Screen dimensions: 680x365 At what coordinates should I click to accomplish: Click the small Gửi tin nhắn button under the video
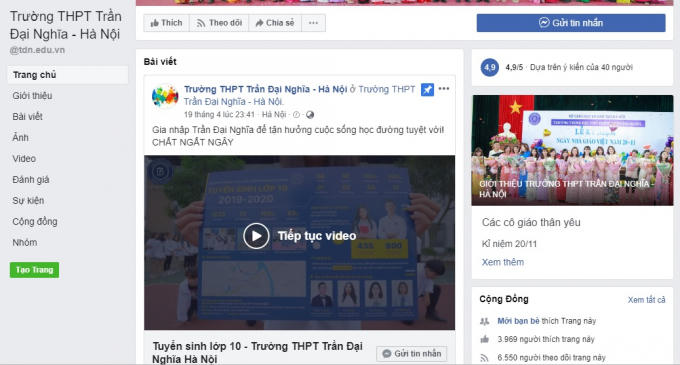tap(412, 354)
